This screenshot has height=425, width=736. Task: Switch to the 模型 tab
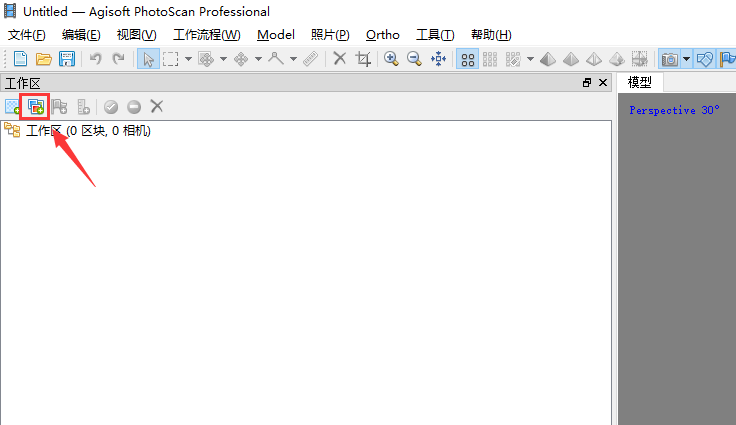[x=639, y=83]
